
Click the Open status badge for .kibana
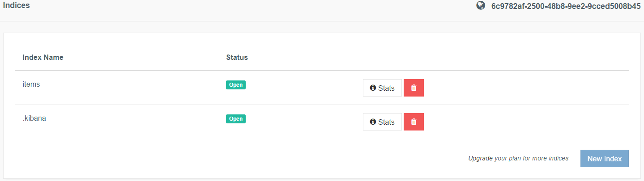click(236, 119)
